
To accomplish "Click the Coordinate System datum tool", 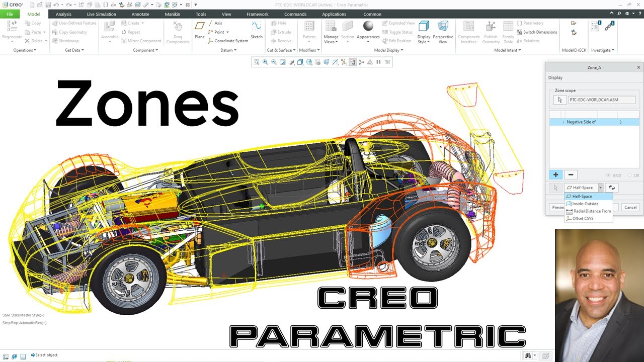I will (227, 41).
